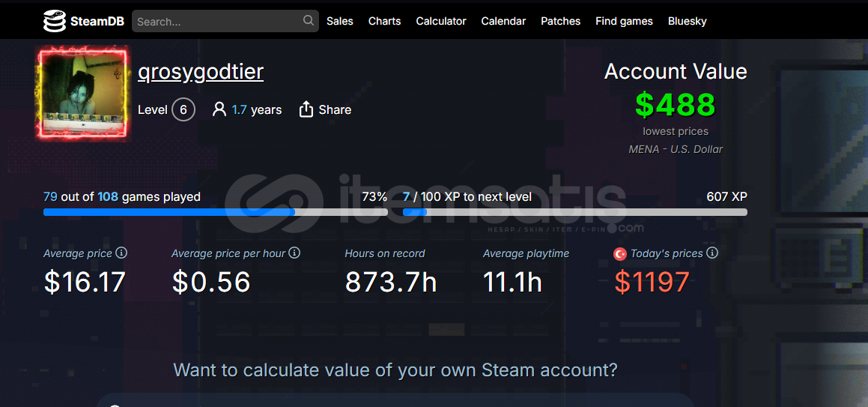Screen dimensions: 868x407
Task: Click the '607 XP' text
Action: pos(727,196)
